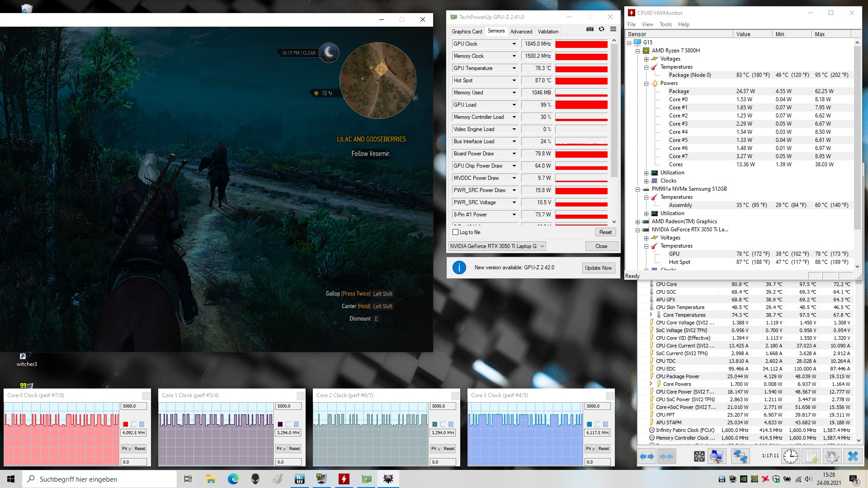868x488 pixels.
Task: Click Fit y on Core 0 Clock graph
Action: click(x=126, y=449)
